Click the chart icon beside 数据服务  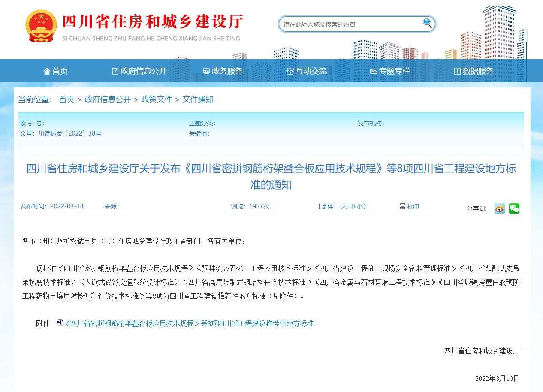[457, 71]
